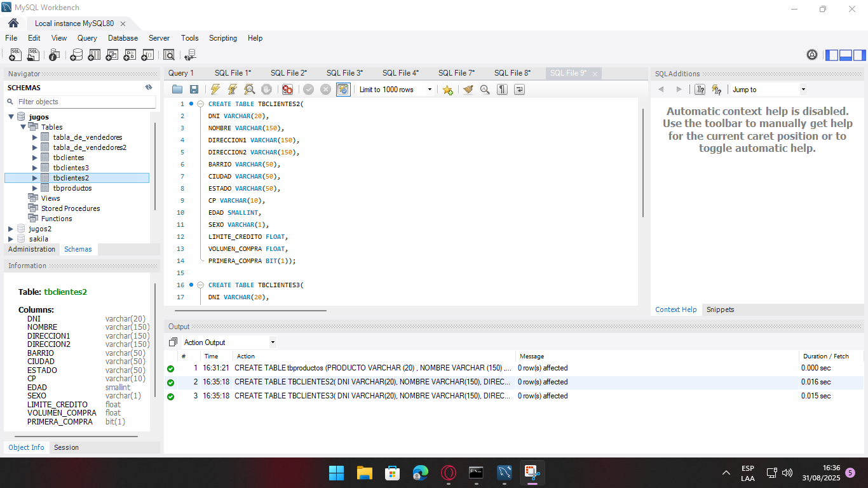The width and height of the screenshot is (868, 488).
Task: Toggle the sidebar panel visibility
Action: tap(832, 55)
